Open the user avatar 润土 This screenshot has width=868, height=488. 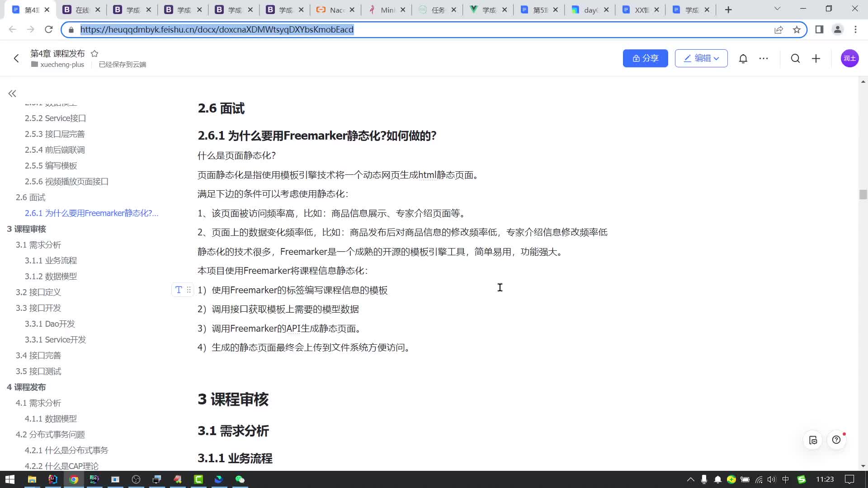click(849, 58)
